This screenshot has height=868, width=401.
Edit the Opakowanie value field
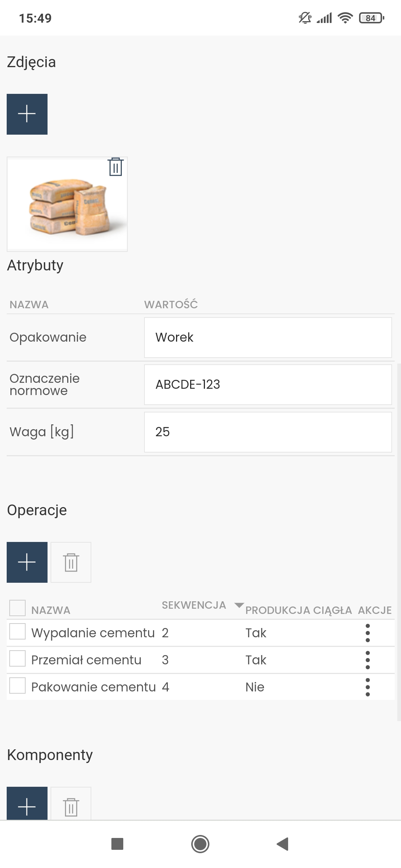click(x=268, y=338)
